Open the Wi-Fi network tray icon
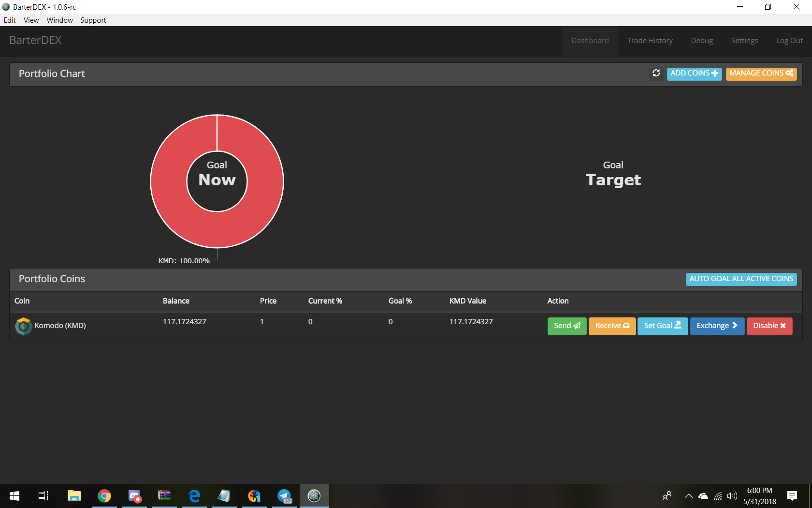The width and height of the screenshot is (812, 508). point(718,496)
